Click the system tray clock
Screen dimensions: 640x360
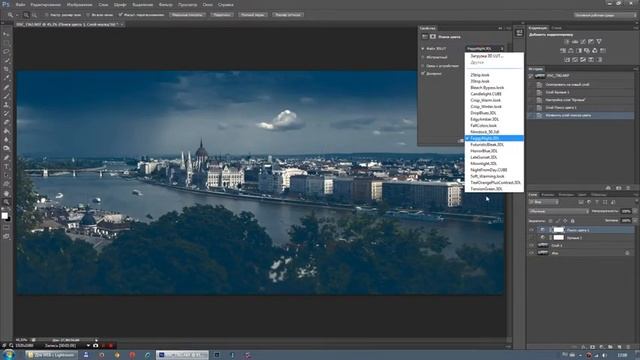[622, 355]
